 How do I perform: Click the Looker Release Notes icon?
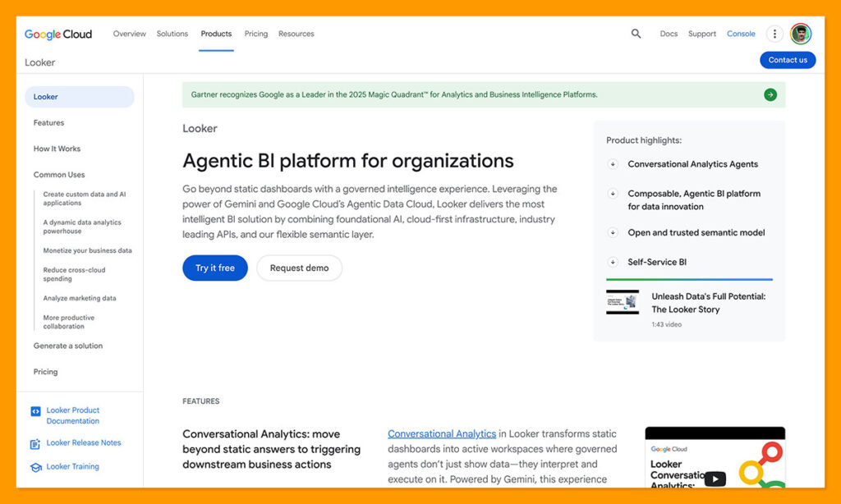coord(35,444)
